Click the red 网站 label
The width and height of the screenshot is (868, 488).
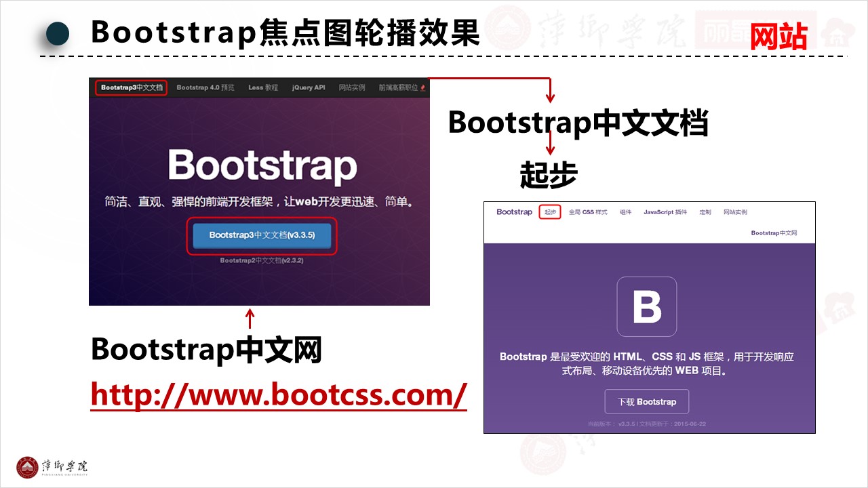(x=778, y=36)
